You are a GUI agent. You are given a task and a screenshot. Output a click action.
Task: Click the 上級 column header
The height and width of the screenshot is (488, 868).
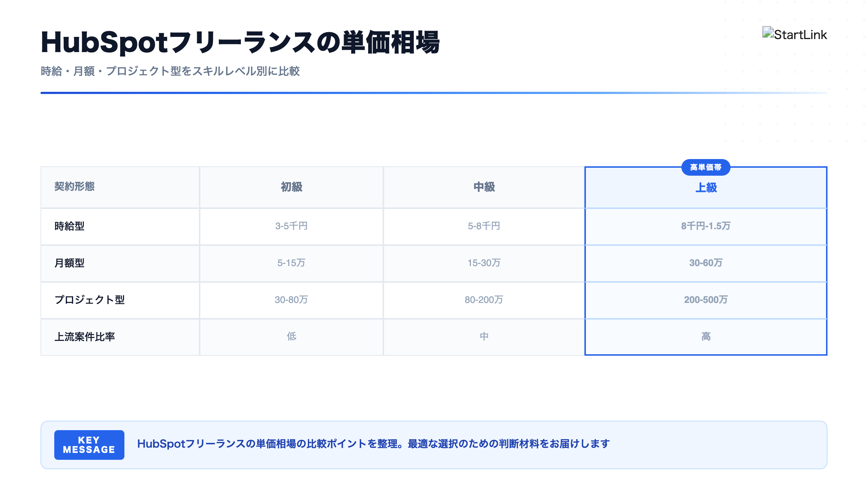coord(706,188)
